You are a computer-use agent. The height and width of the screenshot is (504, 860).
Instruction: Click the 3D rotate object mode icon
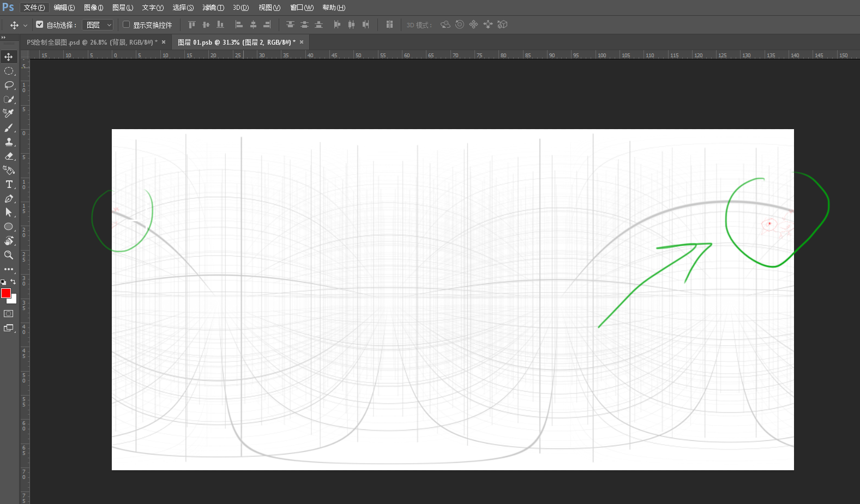tap(446, 25)
